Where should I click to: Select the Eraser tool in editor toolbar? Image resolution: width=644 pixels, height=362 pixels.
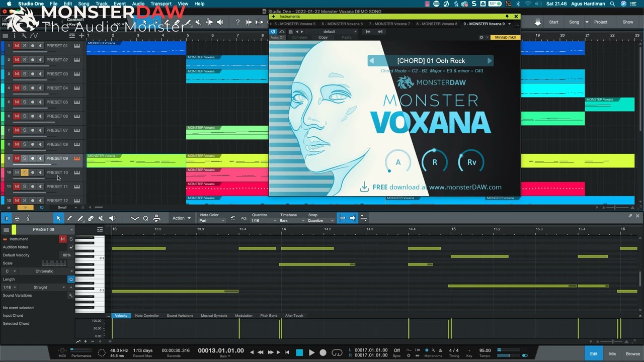pyautogui.click(x=91, y=218)
